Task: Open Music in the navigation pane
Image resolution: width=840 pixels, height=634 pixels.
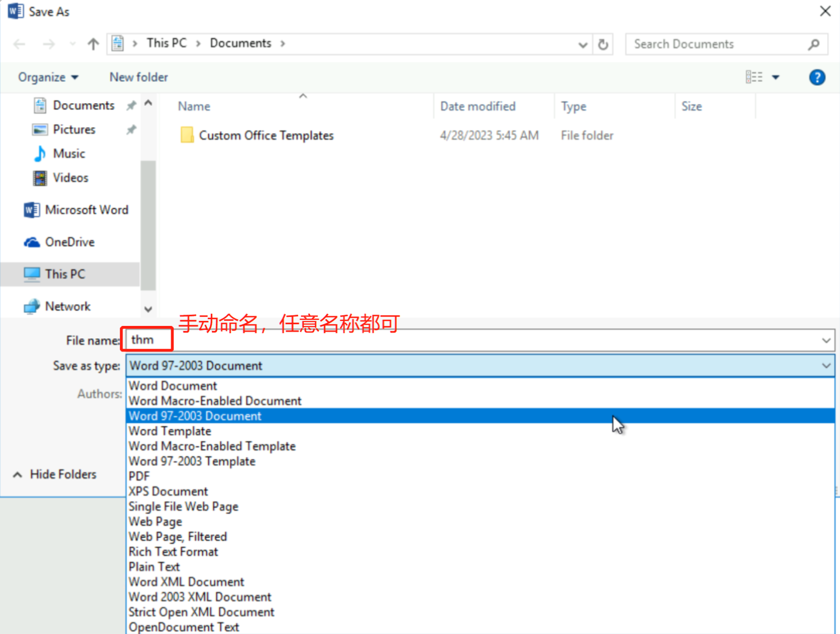Action: (x=69, y=153)
